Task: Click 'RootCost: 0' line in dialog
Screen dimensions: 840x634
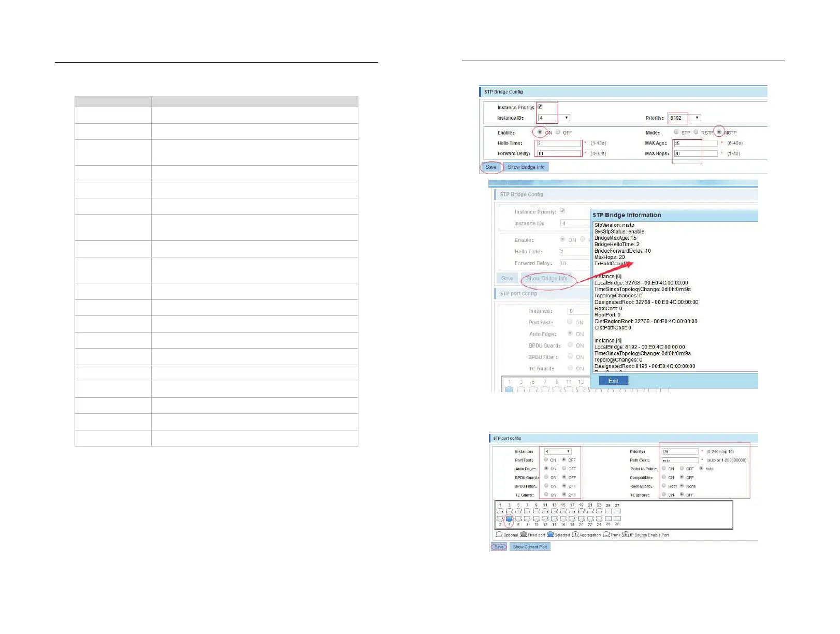Action: [609, 308]
